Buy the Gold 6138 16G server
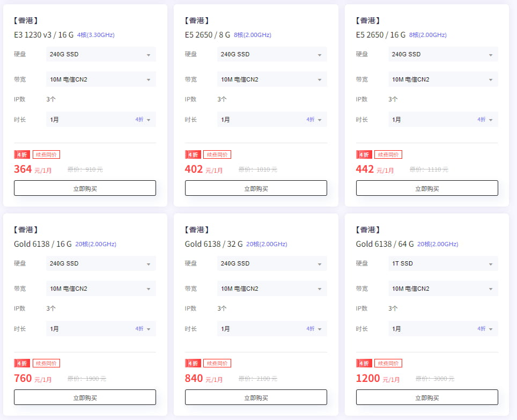The width and height of the screenshot is (517, 420). 85,397
